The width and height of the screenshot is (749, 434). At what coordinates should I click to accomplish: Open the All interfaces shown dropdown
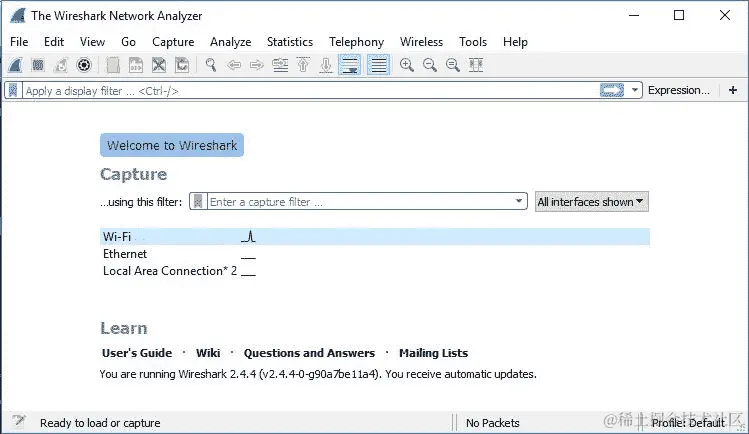point(591,201)
